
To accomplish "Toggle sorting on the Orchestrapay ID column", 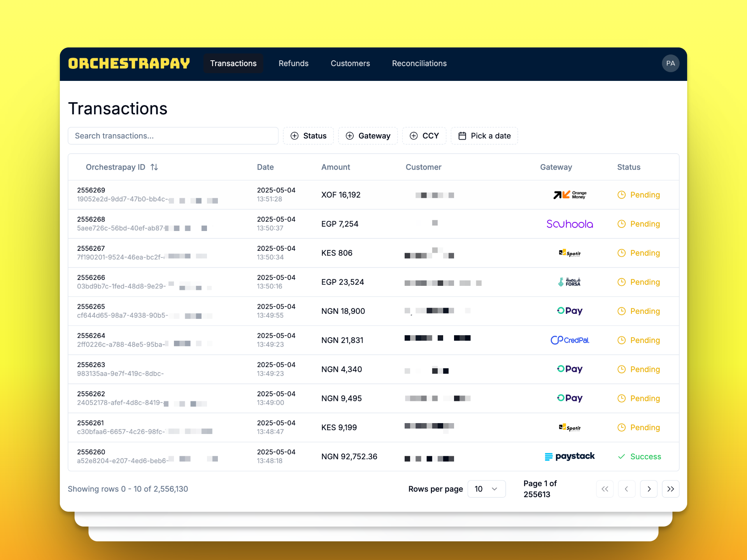I will click(154, 167).
